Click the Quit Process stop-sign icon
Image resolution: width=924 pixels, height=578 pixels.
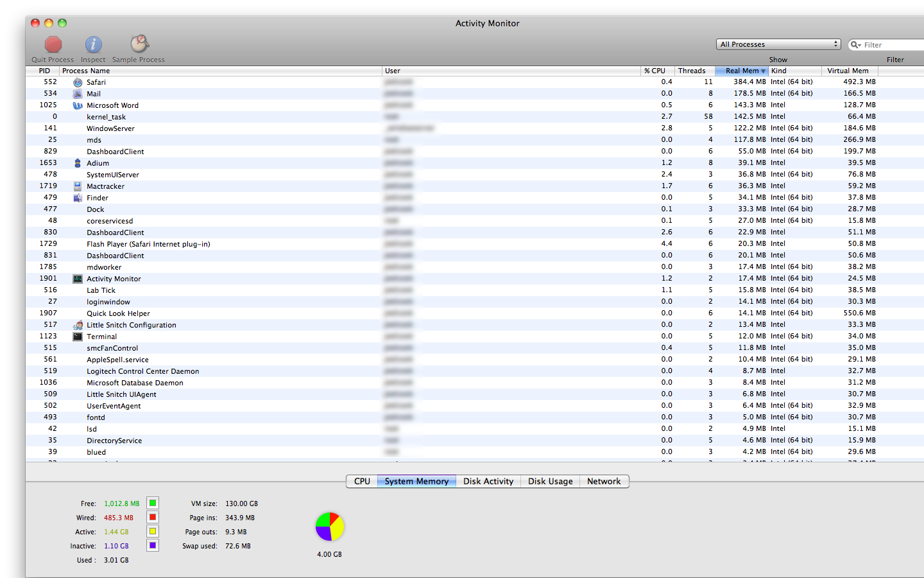pyautogui.click(x=53, y=44)
